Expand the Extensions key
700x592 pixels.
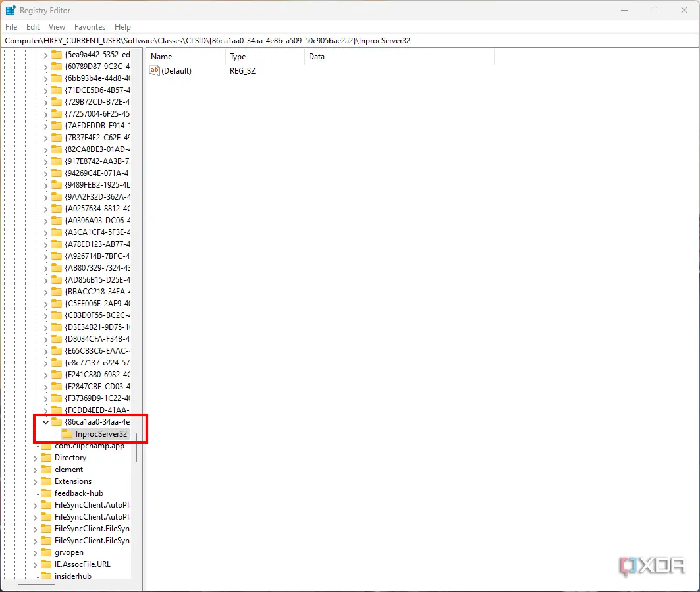tap(36, 482)
